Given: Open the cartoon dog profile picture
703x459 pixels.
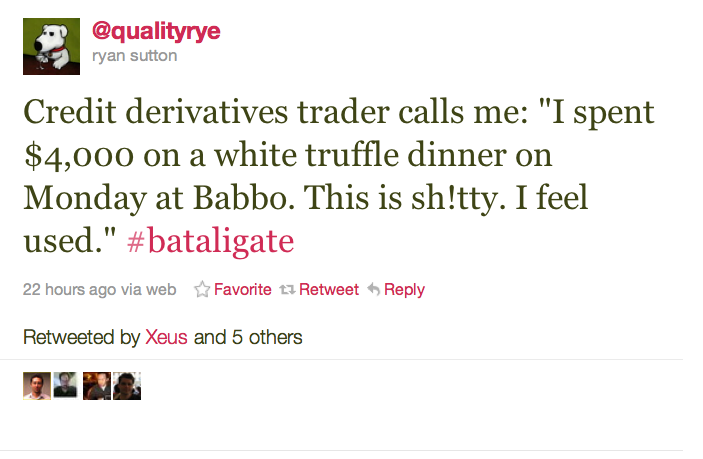Looking at the screenshot, I should 51,45.
